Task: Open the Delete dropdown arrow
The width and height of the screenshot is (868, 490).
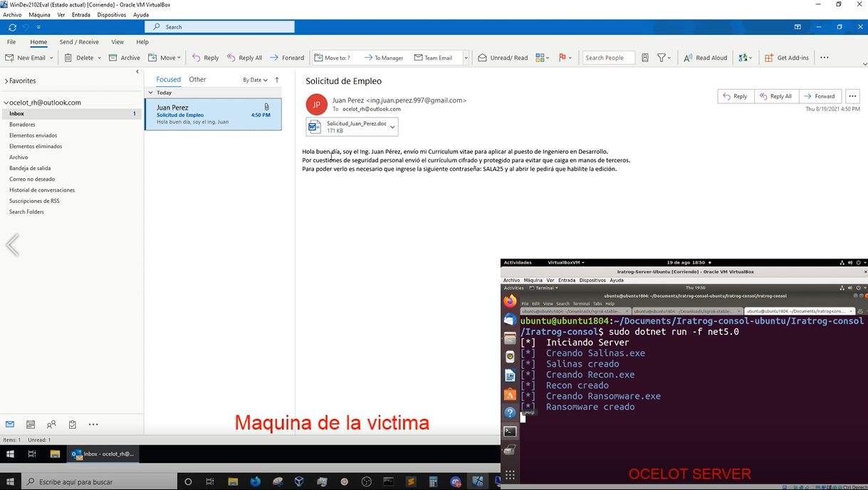Action: click(x=99, y=58)
